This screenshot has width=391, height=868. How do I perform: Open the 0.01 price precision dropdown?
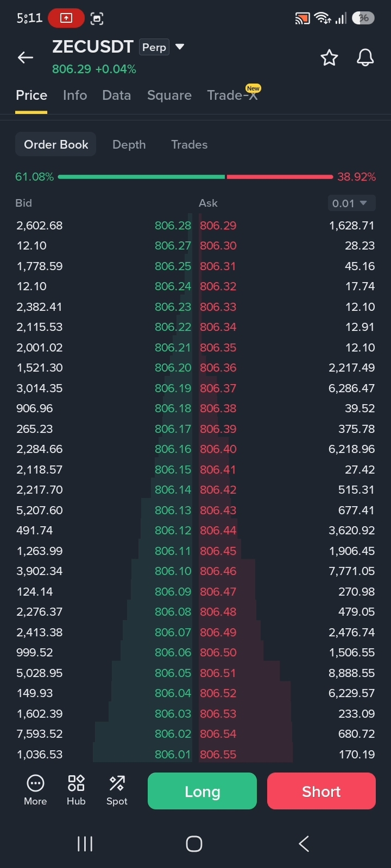click(351, 203)
